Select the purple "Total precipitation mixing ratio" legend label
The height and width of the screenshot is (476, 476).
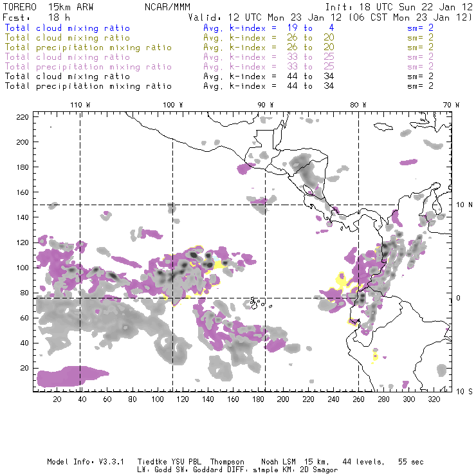88,67
